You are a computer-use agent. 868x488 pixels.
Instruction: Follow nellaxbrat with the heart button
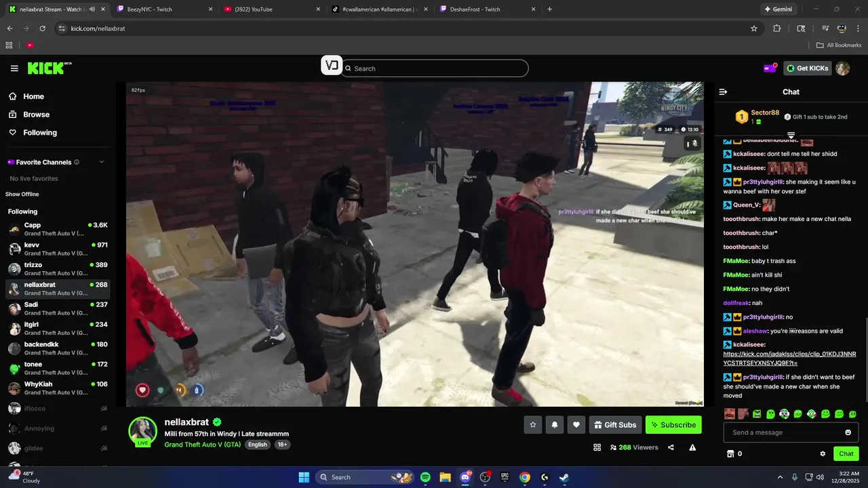click(576, 425)
